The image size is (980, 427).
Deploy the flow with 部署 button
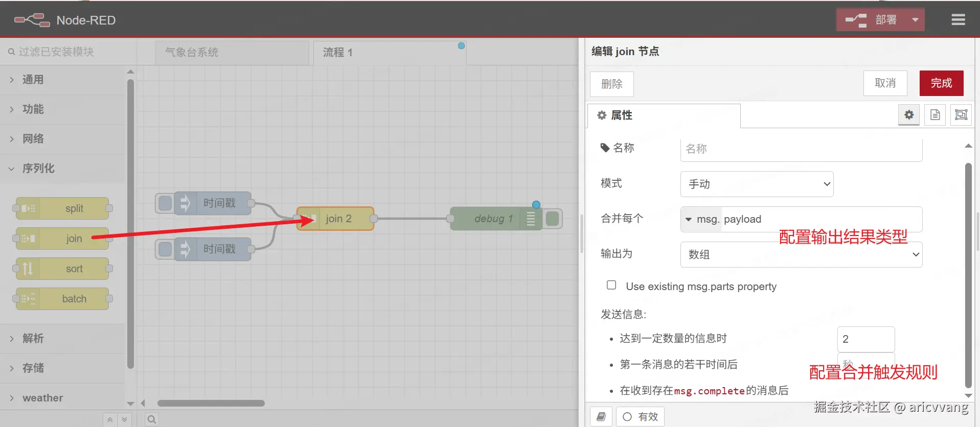coord(872,20)
